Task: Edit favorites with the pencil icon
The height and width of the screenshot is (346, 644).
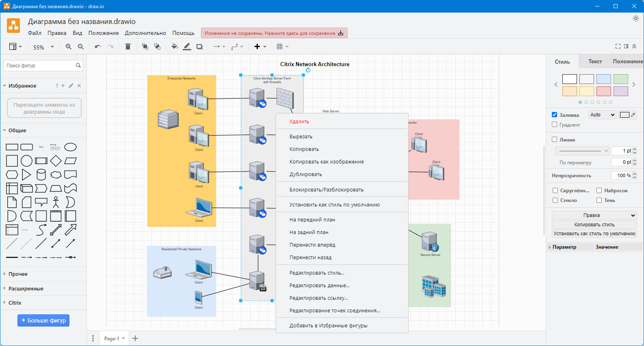Action: pos(71,86)
